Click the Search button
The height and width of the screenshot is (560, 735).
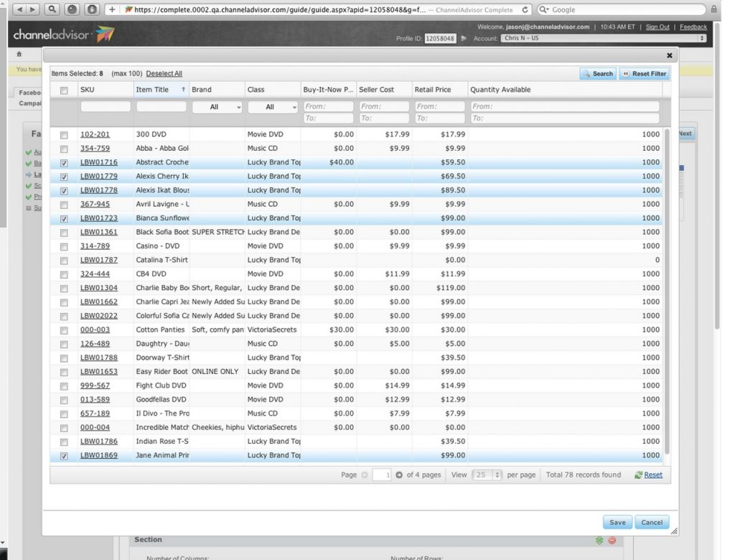pyautogui.click(x=598, y=74)
